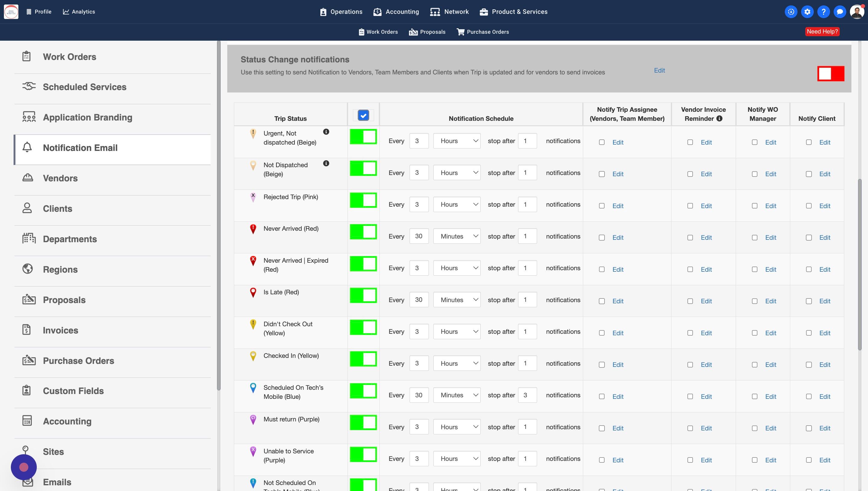The width and height of the screenshot is (868, 491).
Task: Click the Purchase Orders cart icon in sub-navigation
Action: tap(460, 32)
